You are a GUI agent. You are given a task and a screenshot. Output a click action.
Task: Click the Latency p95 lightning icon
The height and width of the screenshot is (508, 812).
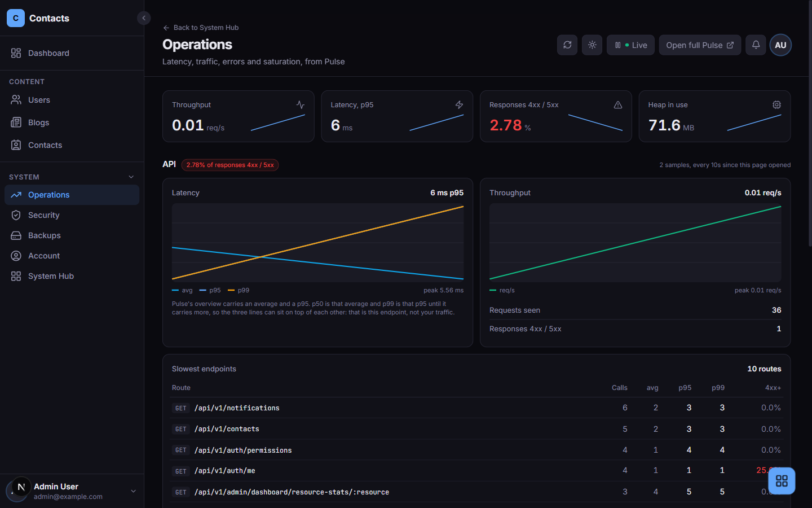(459, 105)
